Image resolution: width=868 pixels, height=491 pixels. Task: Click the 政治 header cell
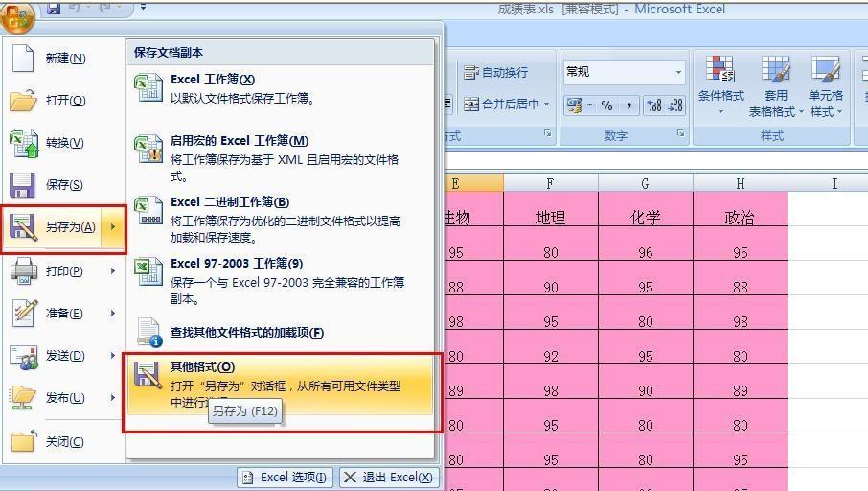(741, 210)
